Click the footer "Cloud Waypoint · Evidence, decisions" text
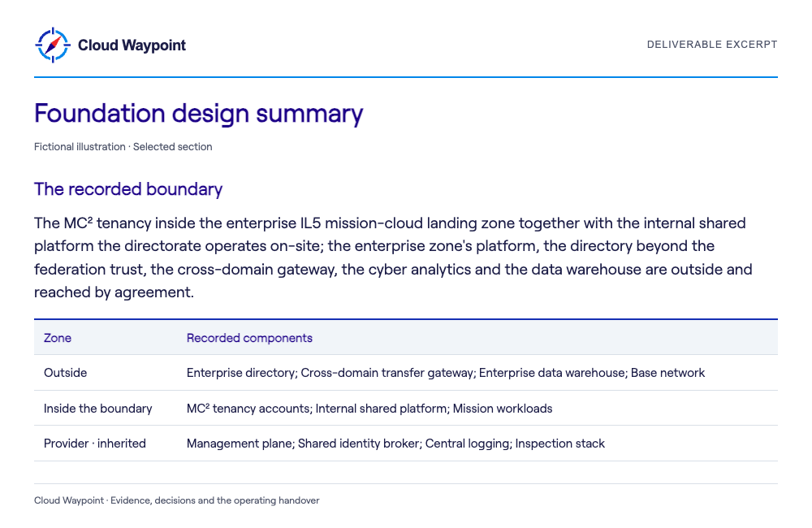Viewport: 812px width, 528px height. click(x=176, y=500)
